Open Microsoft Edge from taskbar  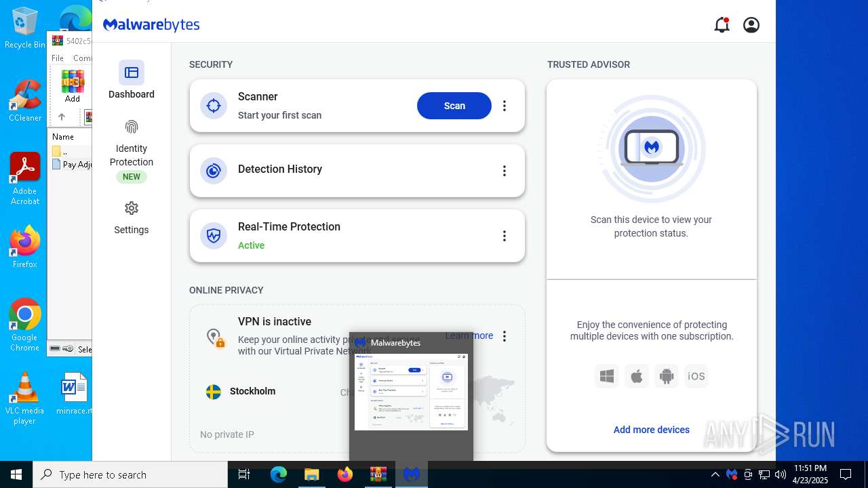[279, 474]
